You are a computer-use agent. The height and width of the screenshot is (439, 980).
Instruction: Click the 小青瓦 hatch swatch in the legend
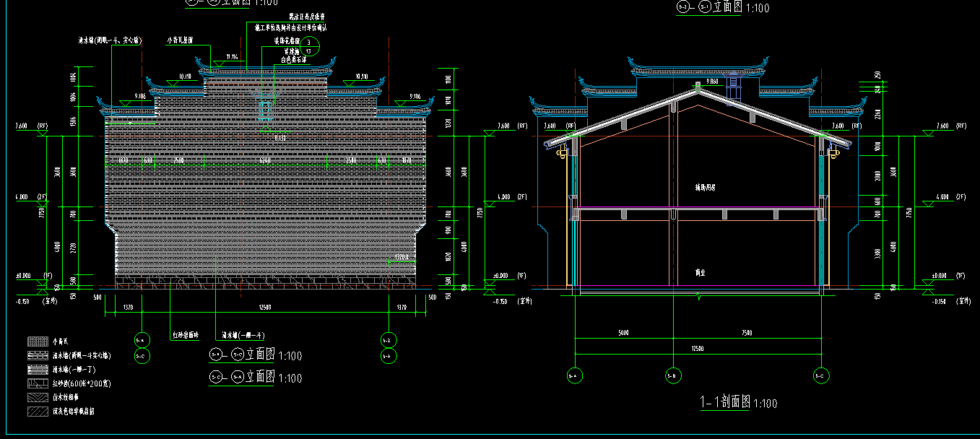38,342
